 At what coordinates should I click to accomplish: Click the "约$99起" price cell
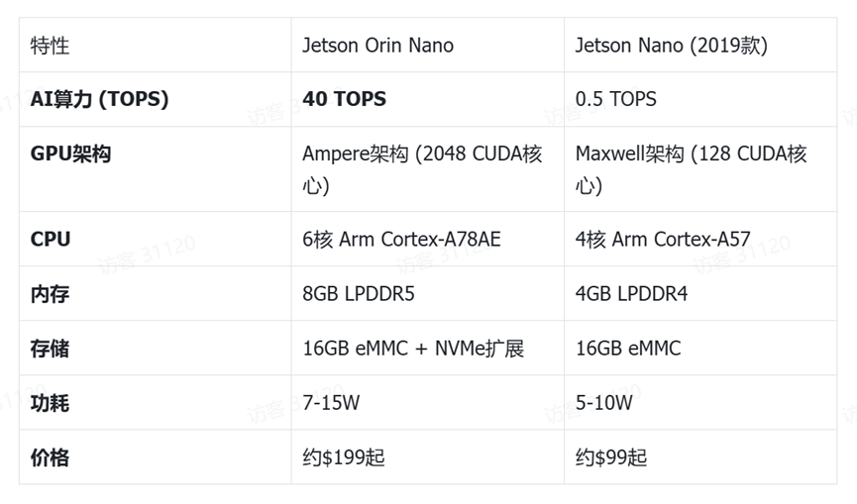611,457
